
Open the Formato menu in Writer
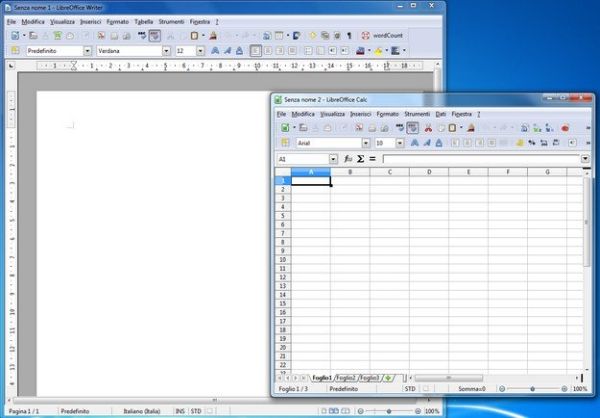pyautogui.click(x=117, y=22)
